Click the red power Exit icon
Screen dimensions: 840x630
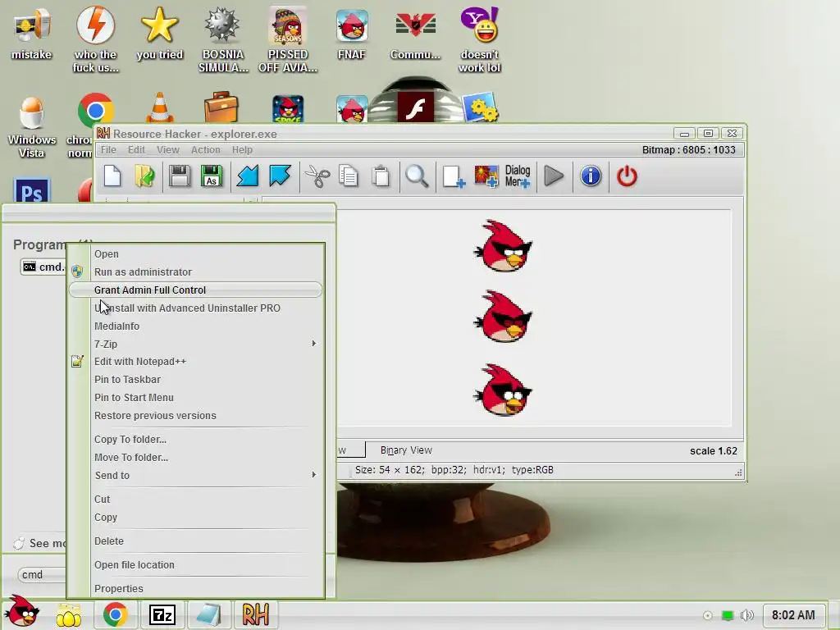tap(627, 176)
